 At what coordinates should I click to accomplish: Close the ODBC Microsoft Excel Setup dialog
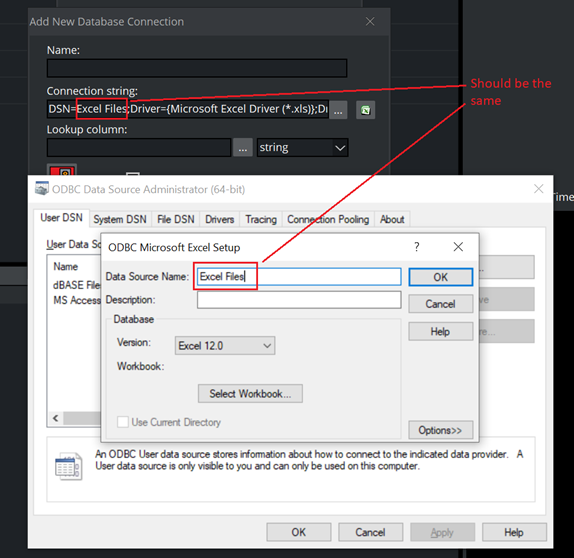click(x=458, y=247)
